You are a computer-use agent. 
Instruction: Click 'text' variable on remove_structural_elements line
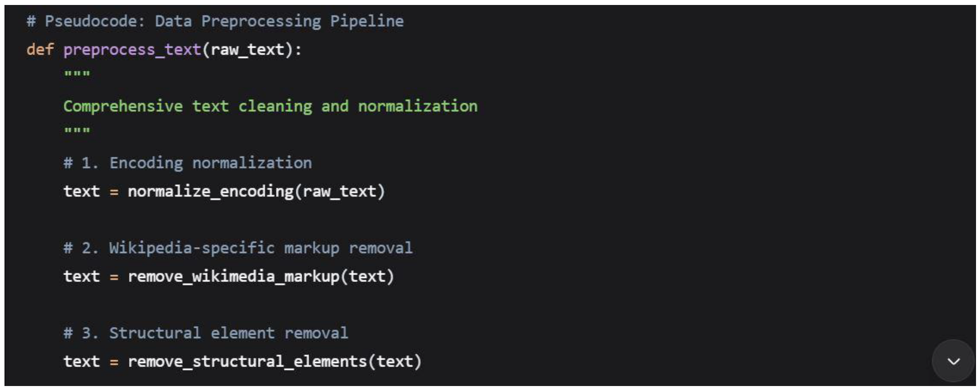point(81,362)
